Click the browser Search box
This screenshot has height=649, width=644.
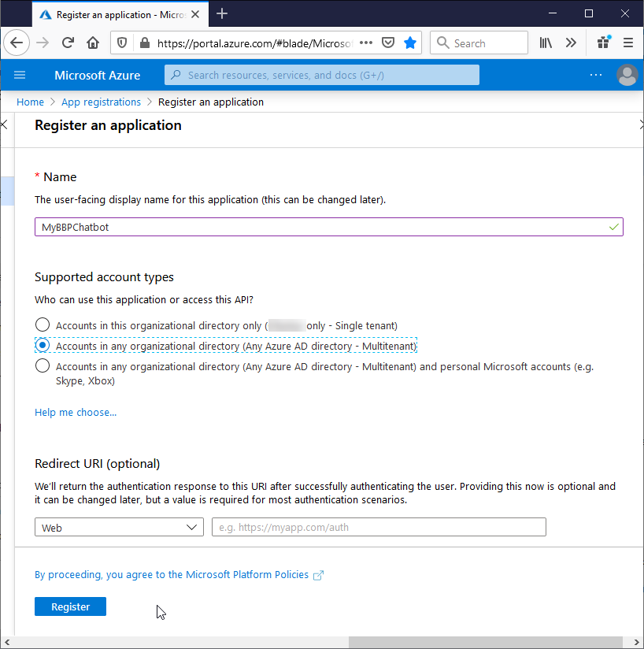coord(479,43)
